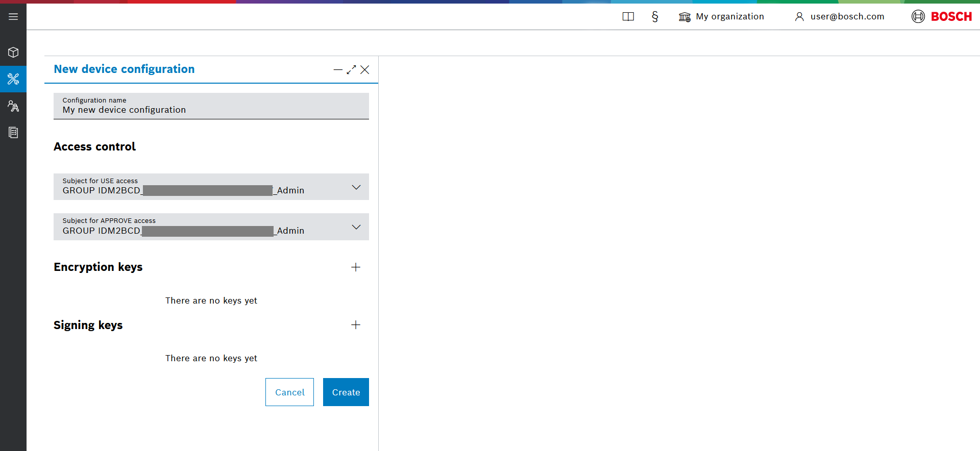980x451 pixels.
Task: Close the New device configuration panel
Action: click(x=364, y=70)
